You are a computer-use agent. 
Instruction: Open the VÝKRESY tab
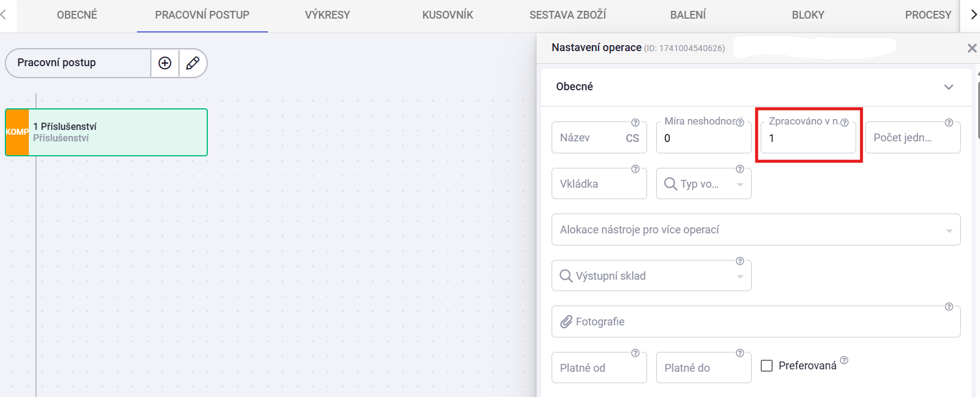(327, 15)
